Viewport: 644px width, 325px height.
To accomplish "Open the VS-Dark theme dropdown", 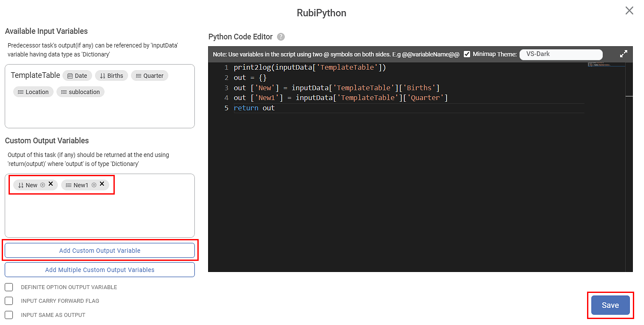I will [561, 54].
